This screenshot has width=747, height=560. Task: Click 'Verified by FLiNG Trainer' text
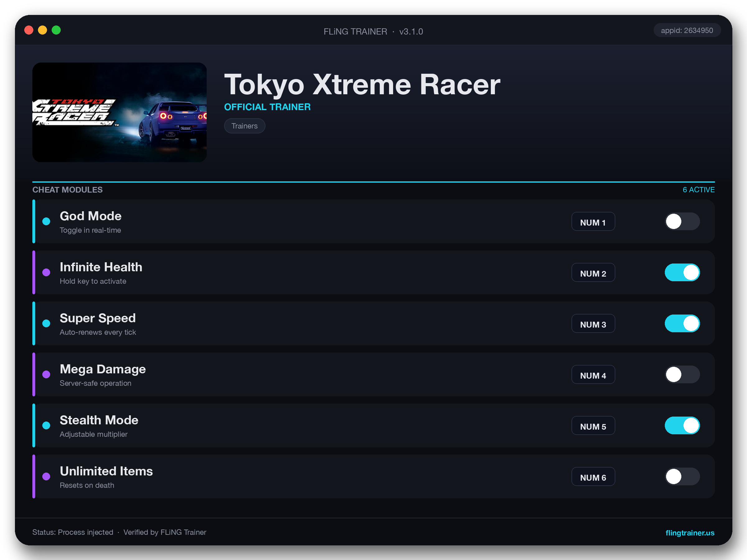click(165, 532)
